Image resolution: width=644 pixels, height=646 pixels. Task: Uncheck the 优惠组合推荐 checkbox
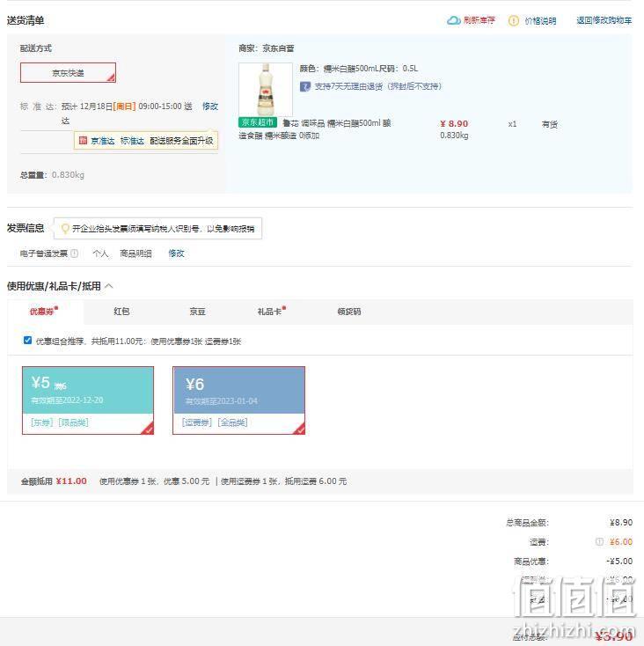(x=27, y=341)
